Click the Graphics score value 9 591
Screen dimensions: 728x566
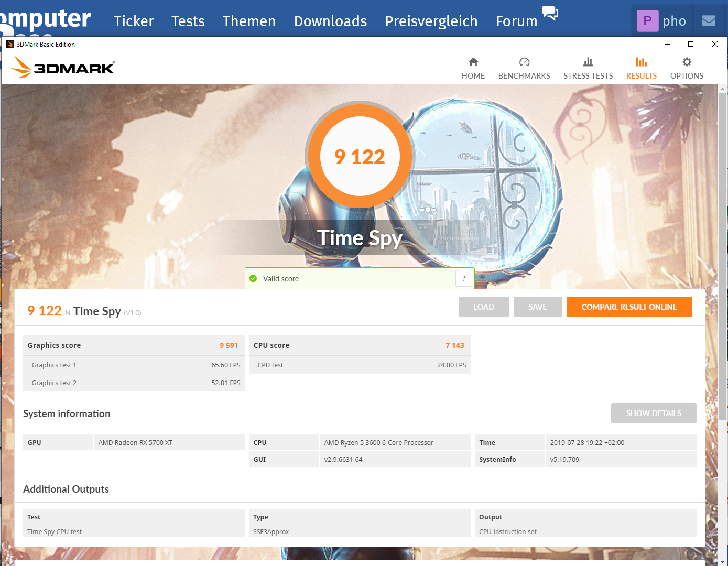[229, 345]
